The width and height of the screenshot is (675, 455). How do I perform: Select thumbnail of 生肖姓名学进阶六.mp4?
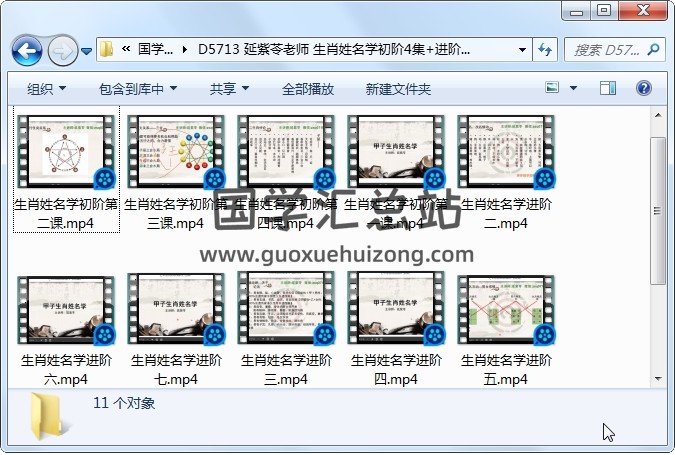[66, 310]
